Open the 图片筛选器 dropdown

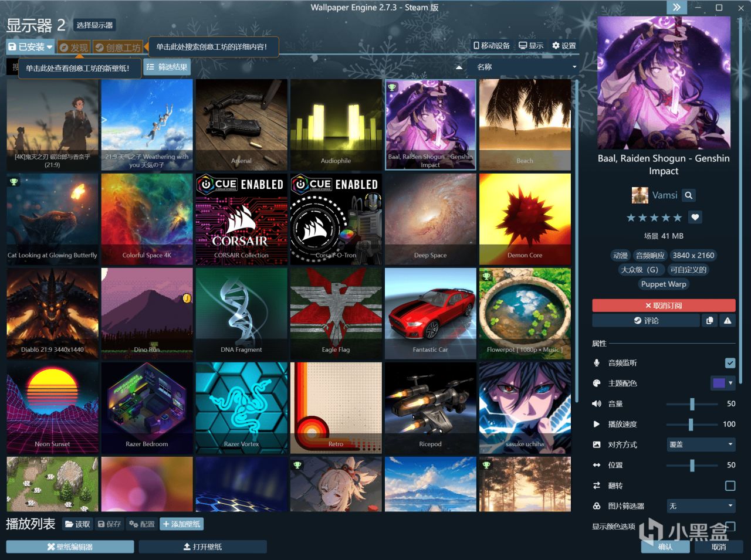pos(701,506)
